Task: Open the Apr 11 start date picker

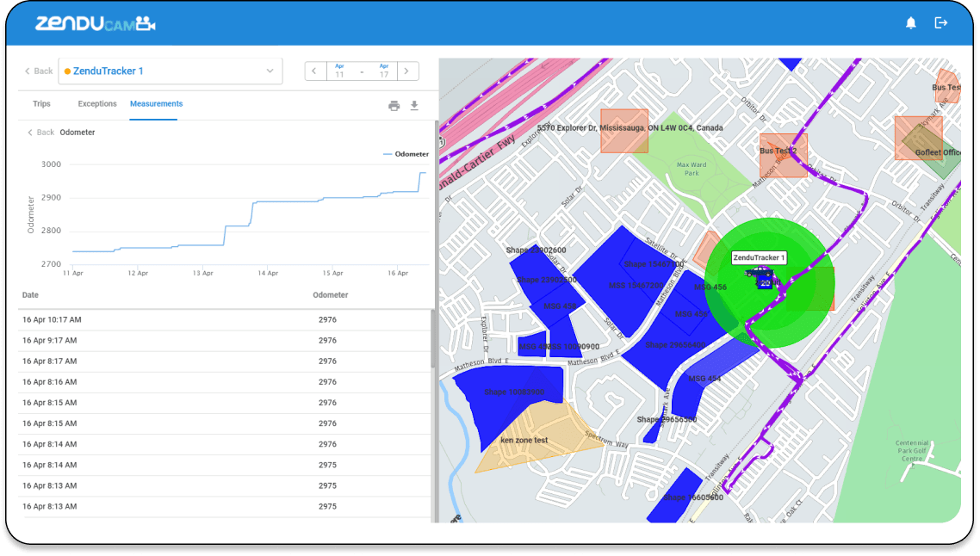Action: [339, 71]
